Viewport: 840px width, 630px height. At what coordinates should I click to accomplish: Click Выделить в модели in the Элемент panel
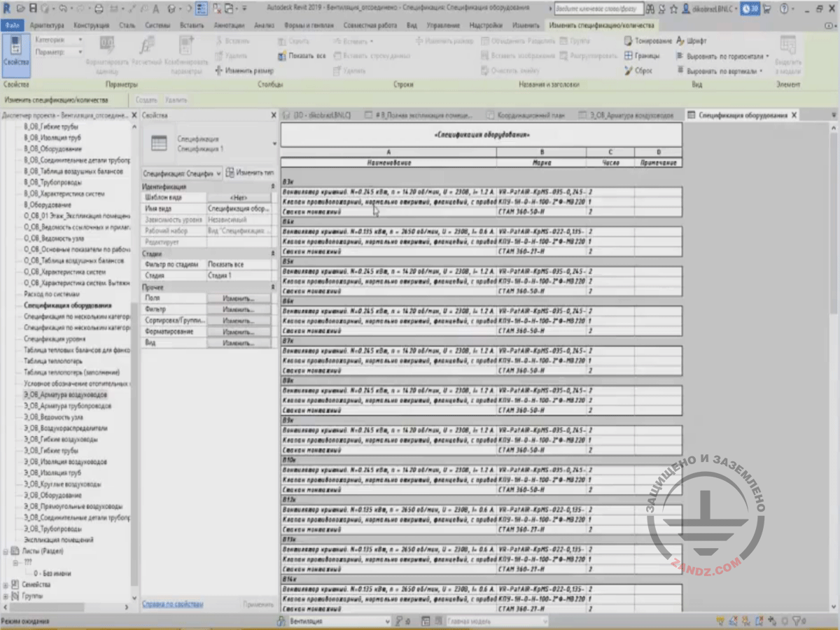pyautogui.click(x=787, y=55)
